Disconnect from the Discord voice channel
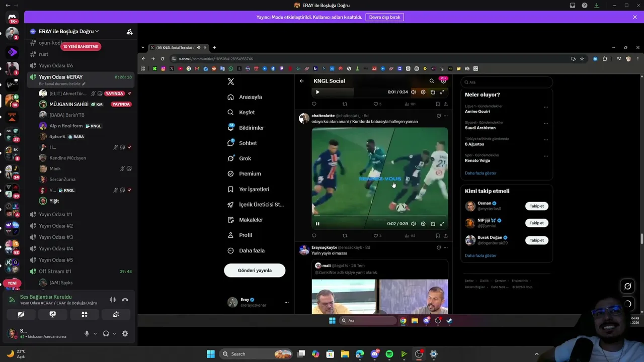644x362 pixels. pos(125,300)
